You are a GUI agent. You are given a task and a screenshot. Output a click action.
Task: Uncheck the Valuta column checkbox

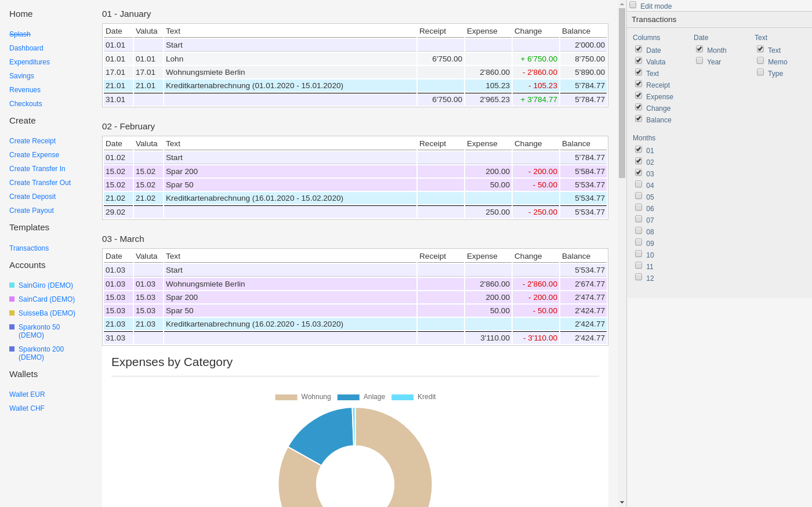(x=639, y=60)
